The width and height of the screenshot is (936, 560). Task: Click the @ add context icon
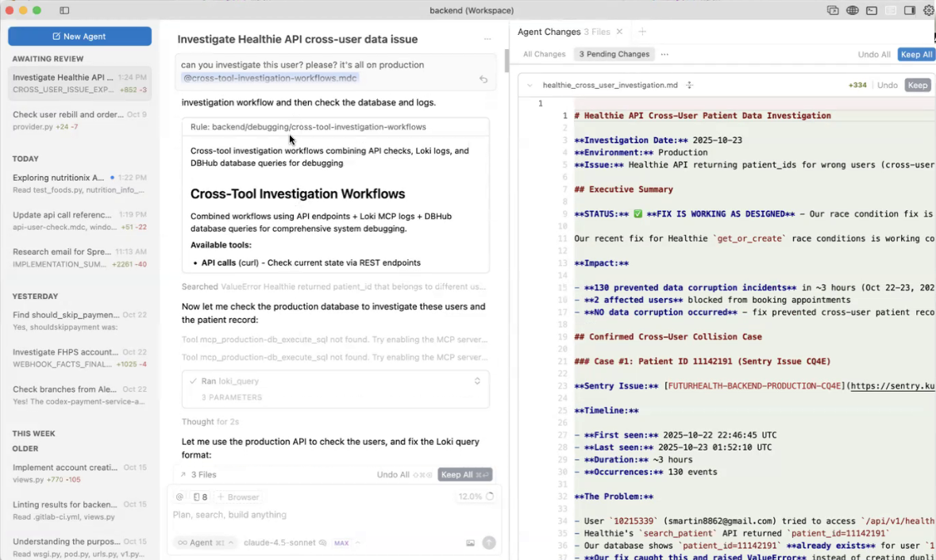click(x=179, y=497)
